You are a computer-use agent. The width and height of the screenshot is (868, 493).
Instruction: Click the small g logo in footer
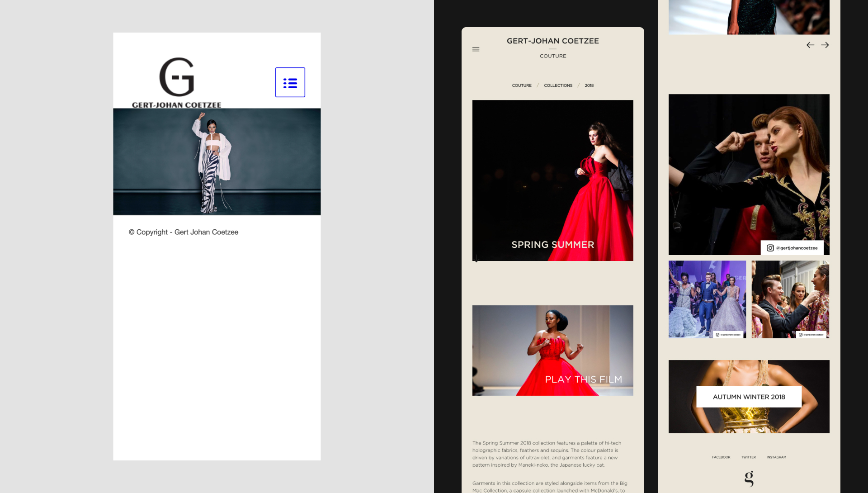[749, 478]
